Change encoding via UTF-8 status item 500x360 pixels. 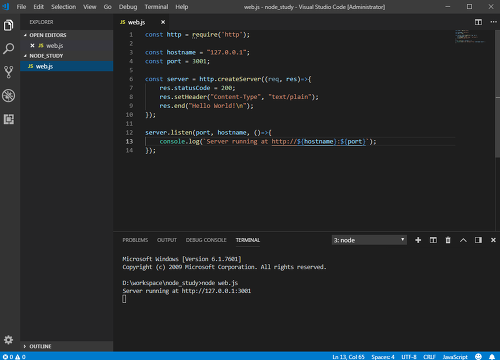coord(409,357)
